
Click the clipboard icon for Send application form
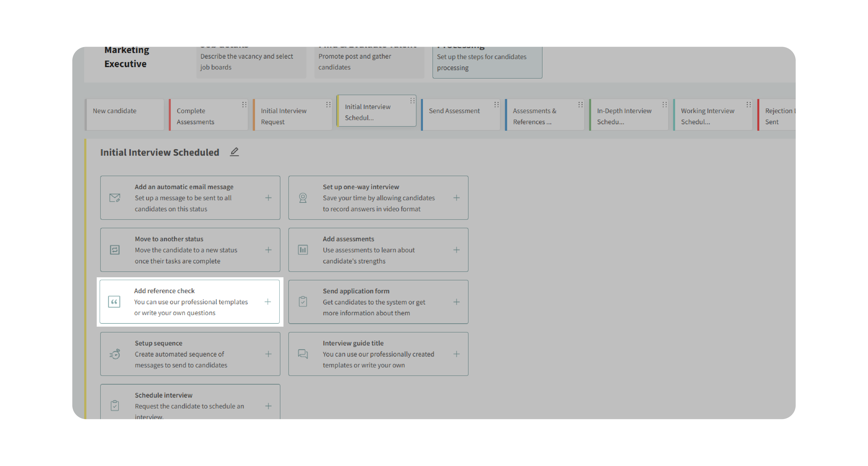[302, 302]
